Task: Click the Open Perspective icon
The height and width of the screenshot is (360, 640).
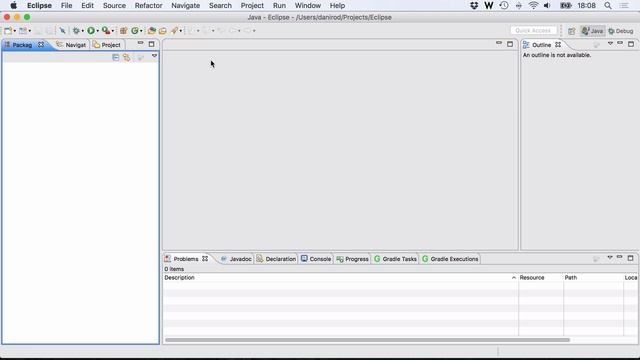Action: pyautogui.click(x=571, y=31)
